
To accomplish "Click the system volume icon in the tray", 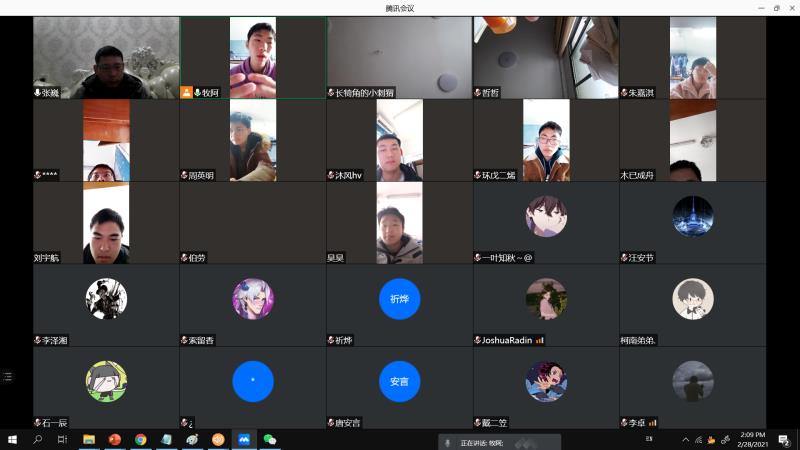I will [725, 440].
